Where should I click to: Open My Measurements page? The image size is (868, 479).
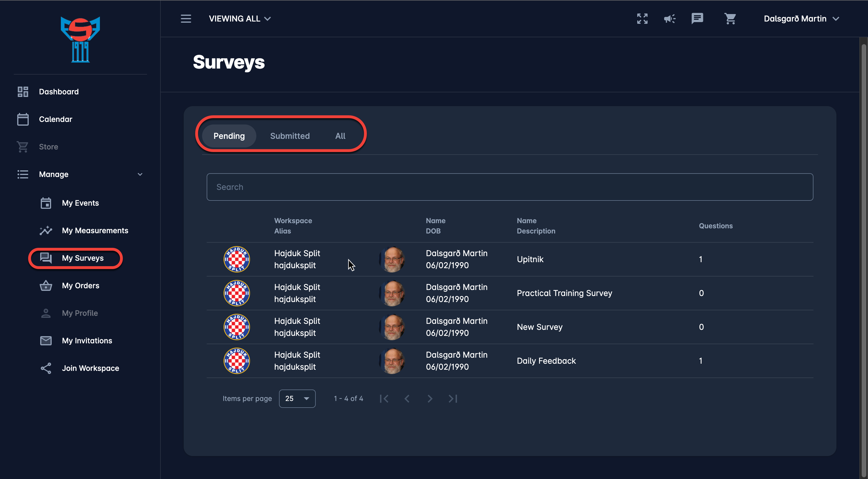coord(95,231)
